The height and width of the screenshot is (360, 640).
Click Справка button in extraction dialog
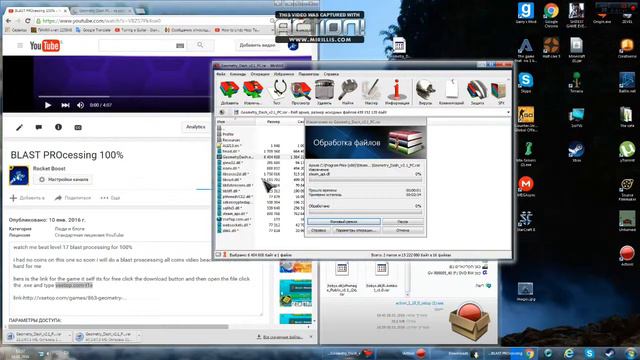(x=318, y=230)
